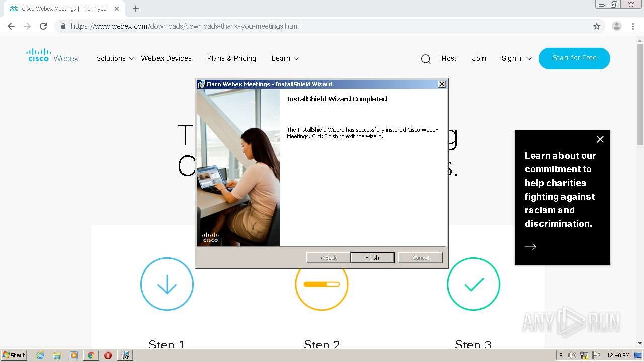The image size is (644, 362).
Task: Open a new browser tab
Action: pyautogui.click(x=136, y=9)
